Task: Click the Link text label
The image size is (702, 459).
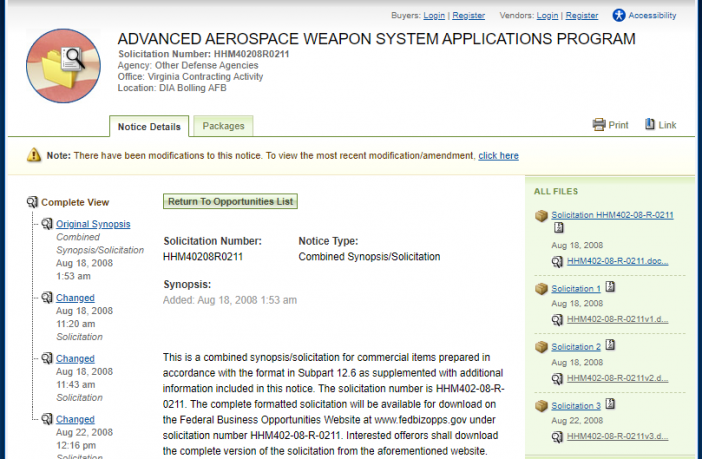Action: [667, 125]
